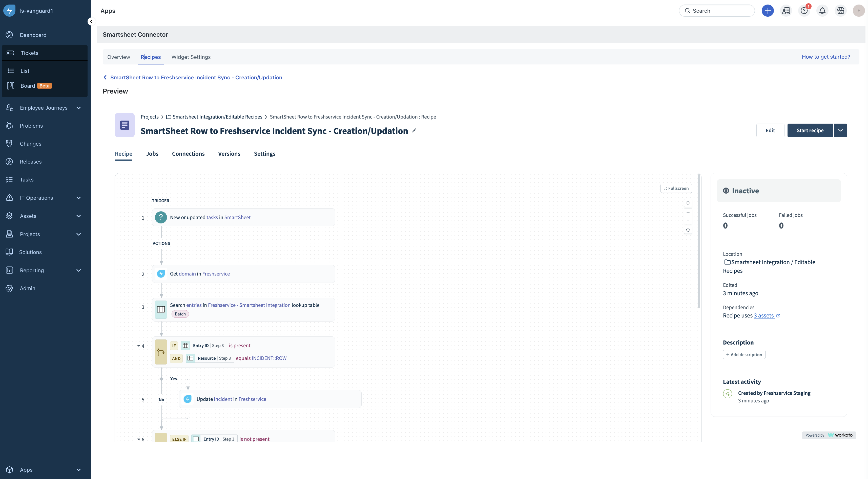Click fit-to-screen icon on canvas
Image resolution: width=868 pixels, height=479 pixels.
pyautogui.click(x=688, y=230)
